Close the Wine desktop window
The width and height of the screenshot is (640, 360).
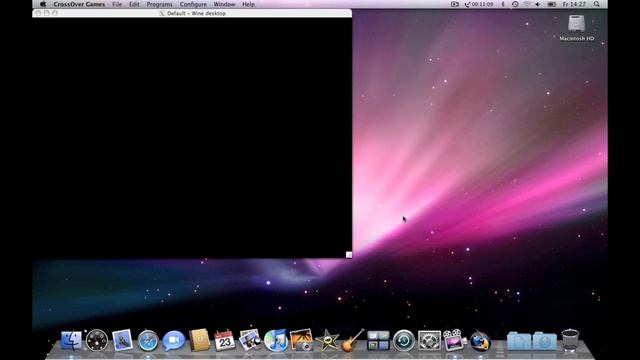[38, 13]
